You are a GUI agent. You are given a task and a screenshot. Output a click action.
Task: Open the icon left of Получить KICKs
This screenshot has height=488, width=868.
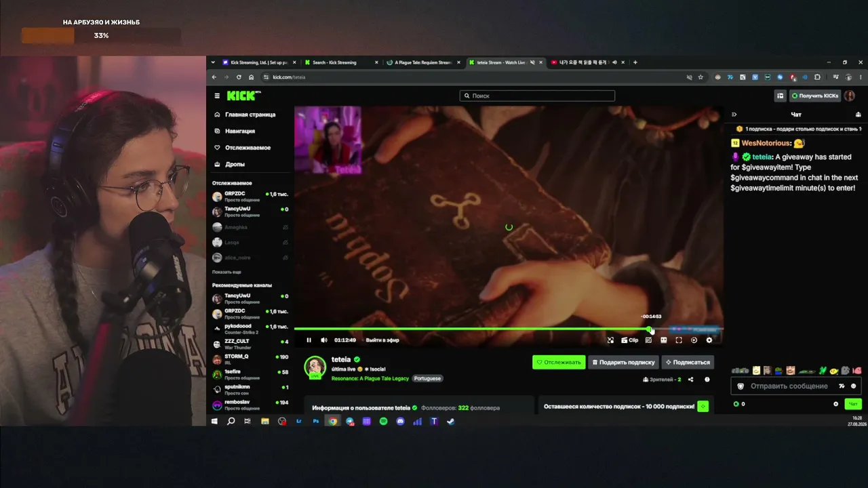click(781, 96)
